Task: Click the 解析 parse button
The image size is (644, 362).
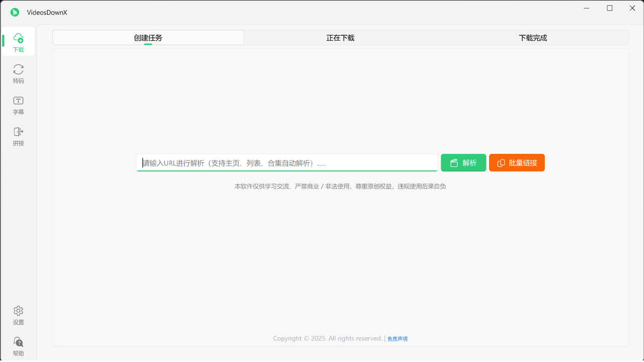Action: click(x=463, y=162)
